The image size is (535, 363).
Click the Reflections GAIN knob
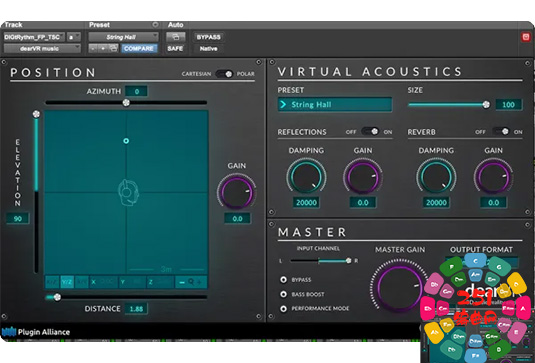tap(363, 177)
